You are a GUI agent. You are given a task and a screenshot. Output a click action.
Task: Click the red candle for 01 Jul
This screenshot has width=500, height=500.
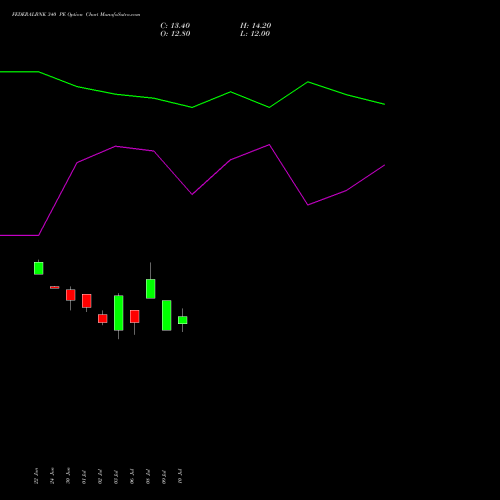87,301
